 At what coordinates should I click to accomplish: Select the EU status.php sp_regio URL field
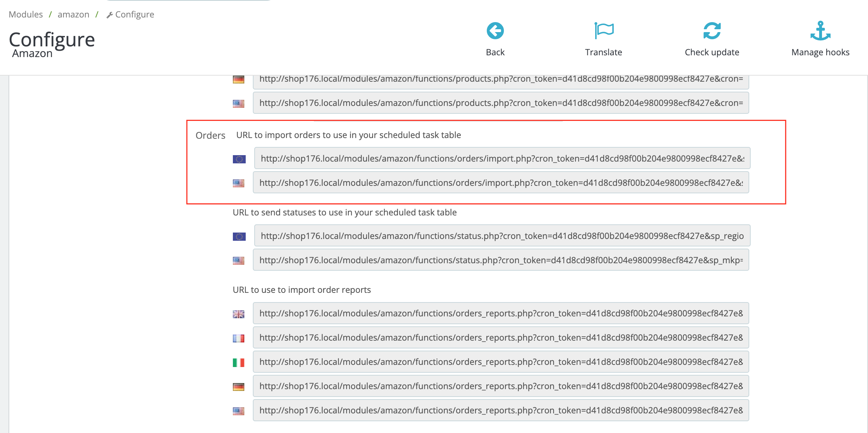point(502,235)
